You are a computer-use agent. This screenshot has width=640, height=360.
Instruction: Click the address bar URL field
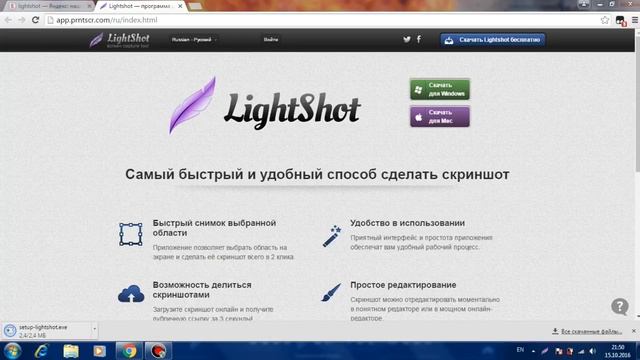pos(322,20)
